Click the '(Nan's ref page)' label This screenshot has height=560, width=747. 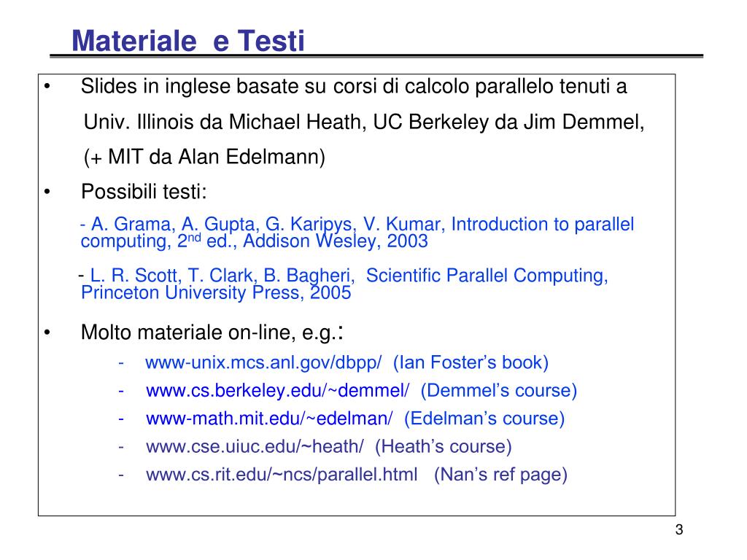pos(500,475)
